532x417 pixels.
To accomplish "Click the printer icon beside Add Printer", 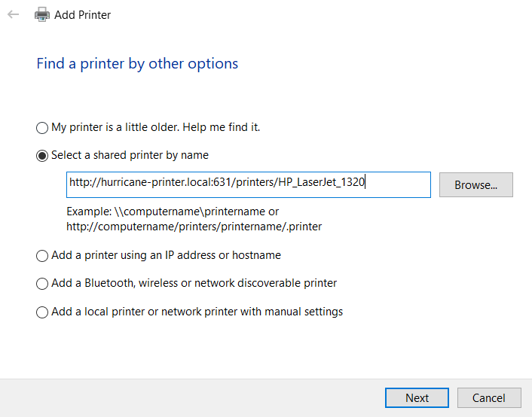I will [x=42, y=14].
